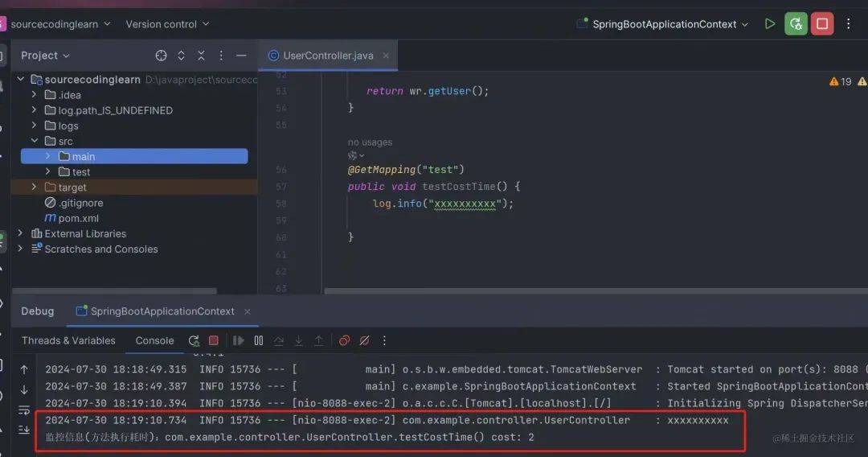Click the Project panel horizontal scrollbar
The width and height of the screenshot is (868, 457).
coord(114,290)
